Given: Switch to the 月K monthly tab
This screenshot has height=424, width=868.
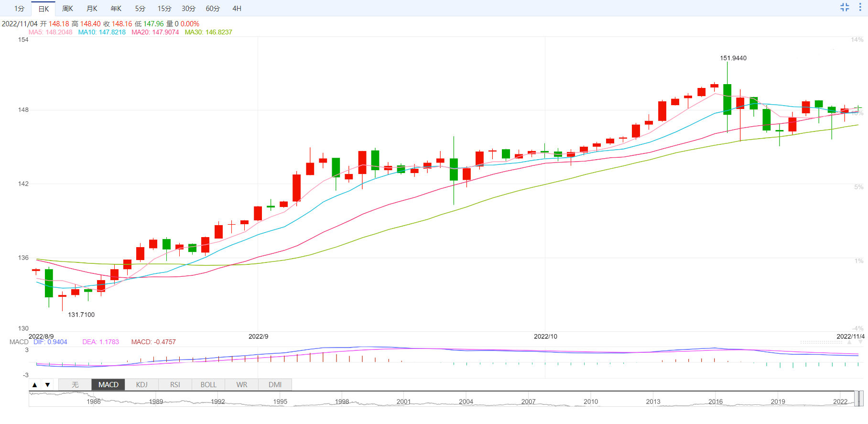Looking at the screenshot, I should coord(92,9).
